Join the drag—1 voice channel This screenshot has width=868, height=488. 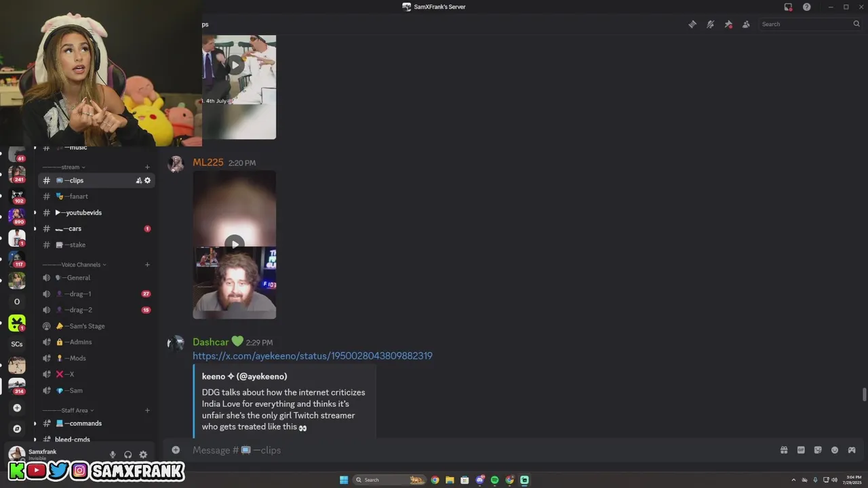pos(95,294)
